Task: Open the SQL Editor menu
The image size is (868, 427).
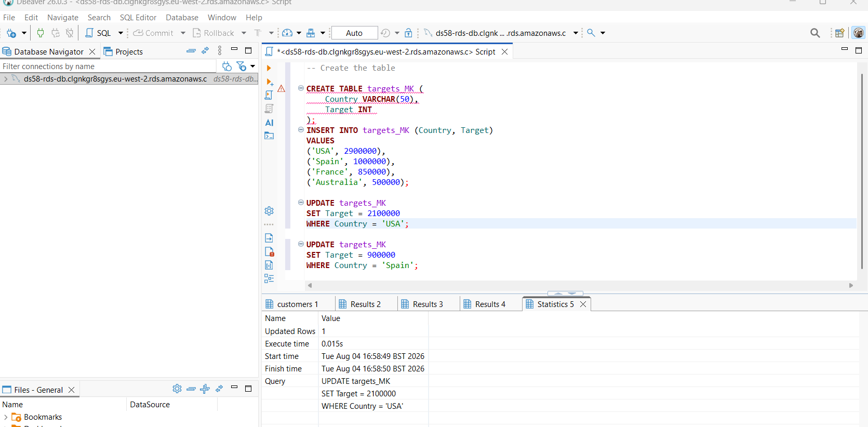Action: 138,18
